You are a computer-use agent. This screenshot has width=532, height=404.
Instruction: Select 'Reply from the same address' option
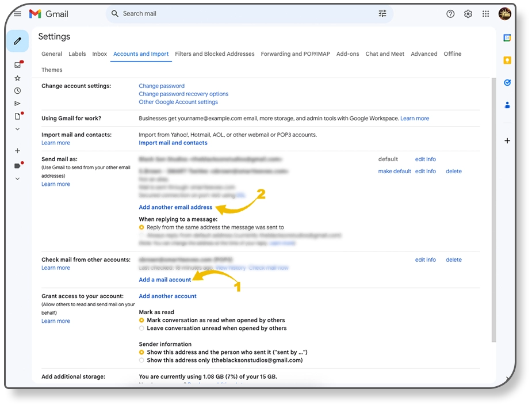point(142,227)
